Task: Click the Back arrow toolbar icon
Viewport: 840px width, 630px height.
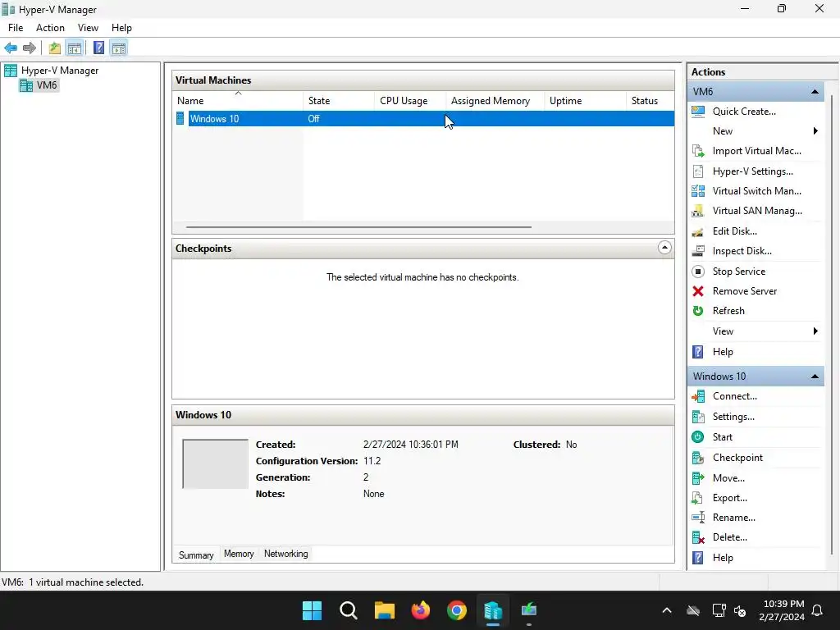Action: tap(11, 48)
